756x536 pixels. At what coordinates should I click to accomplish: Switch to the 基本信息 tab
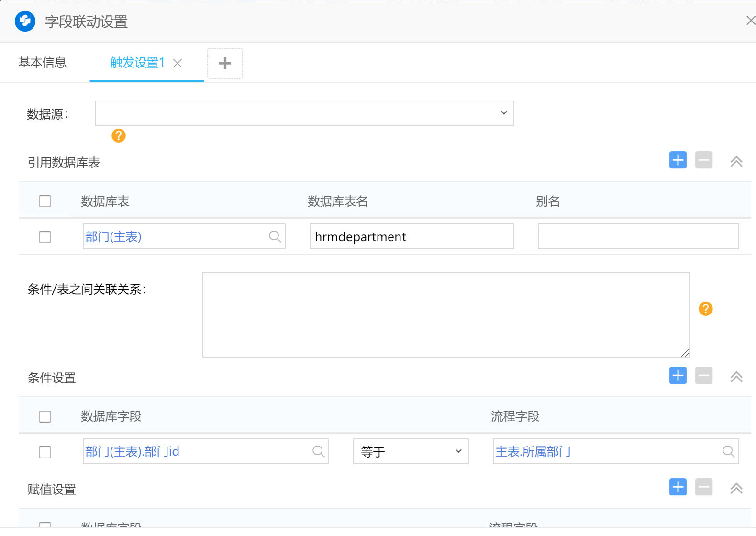click(x=43, y=63)
